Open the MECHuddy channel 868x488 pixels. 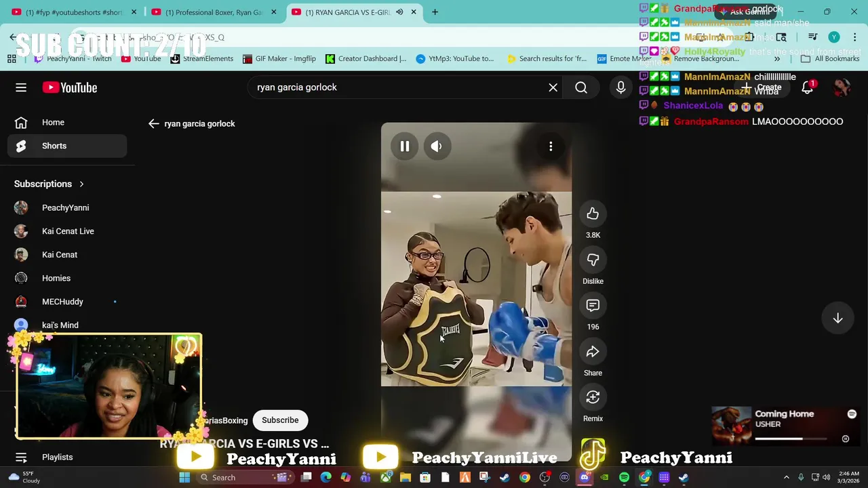(x=67, y=302)
